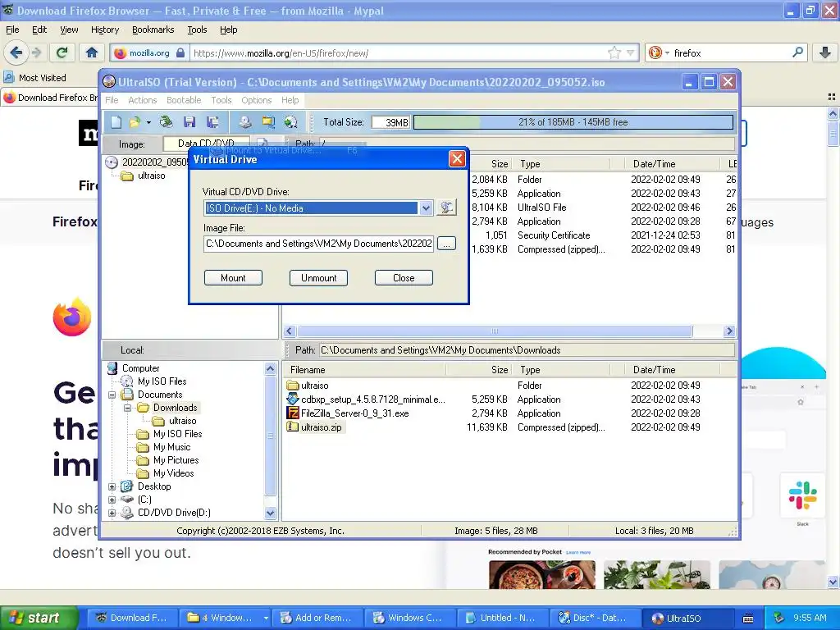Open the UltraISO Options menu

pyautogui.click(x=257, y=100)
